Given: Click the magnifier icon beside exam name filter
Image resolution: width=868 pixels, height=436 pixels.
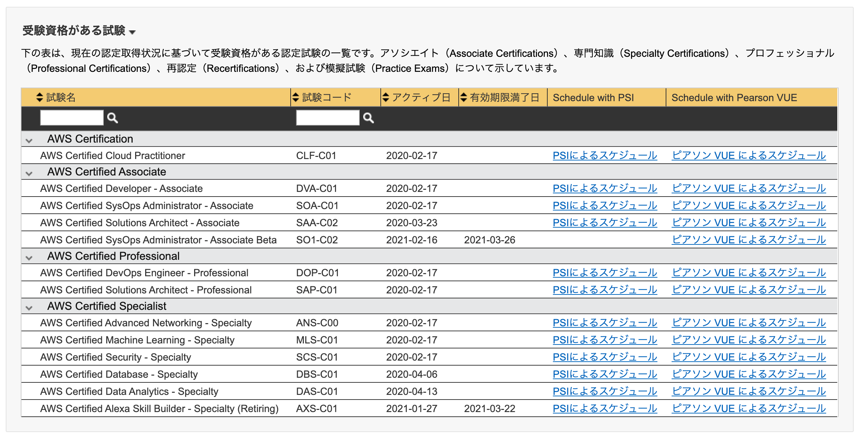Looking at the screenshot, I should click(113, 117).
